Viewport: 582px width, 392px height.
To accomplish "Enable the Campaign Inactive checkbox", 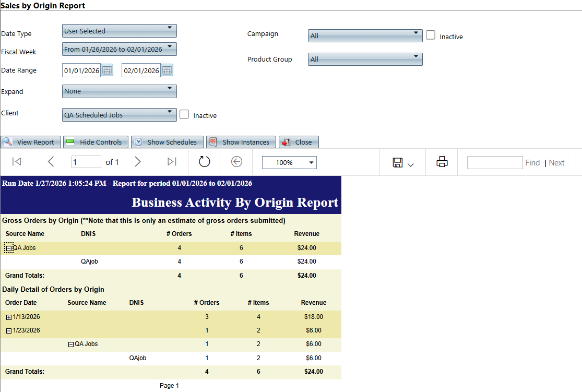I will (x=431, y=35).
